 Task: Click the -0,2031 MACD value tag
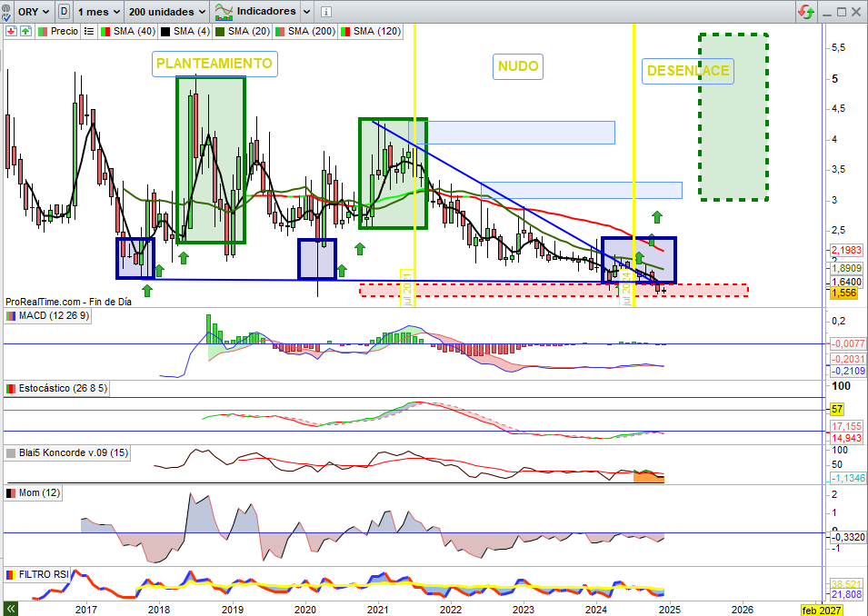pyautogui.click(x=847, y=359)
